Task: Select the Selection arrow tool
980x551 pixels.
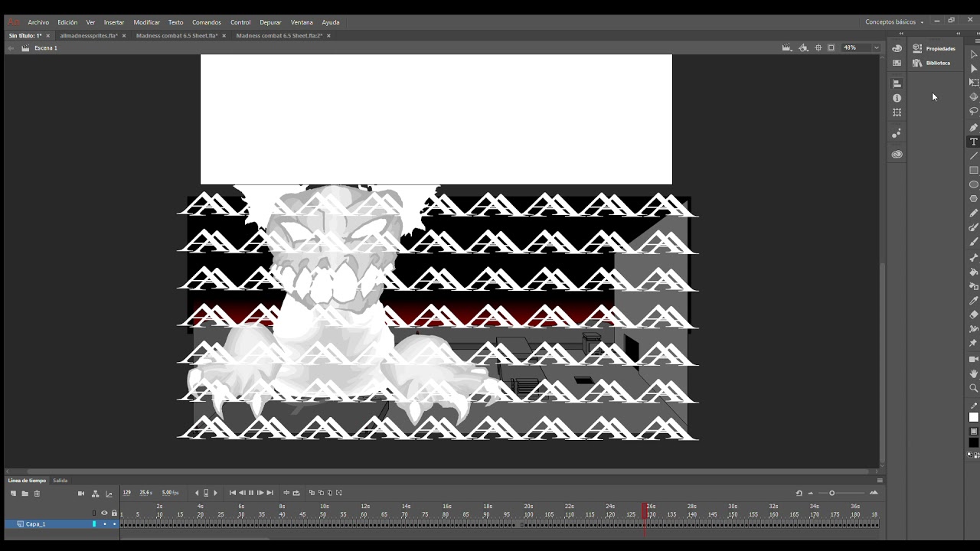Action: tap(974, 54)
